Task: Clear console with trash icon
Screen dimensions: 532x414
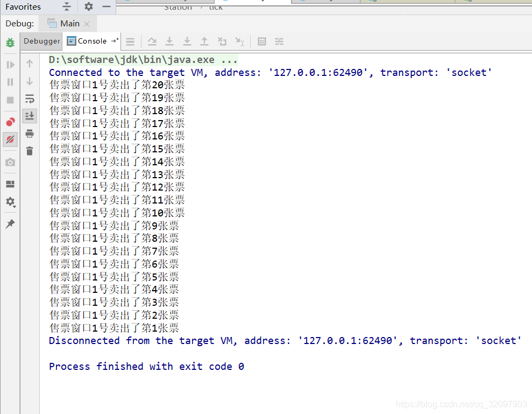Action: 30,151
